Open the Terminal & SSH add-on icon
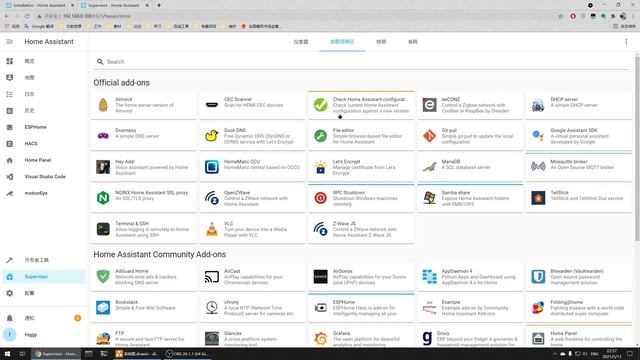This screenshot has width=640, height=360. click(x=103, y=229)
